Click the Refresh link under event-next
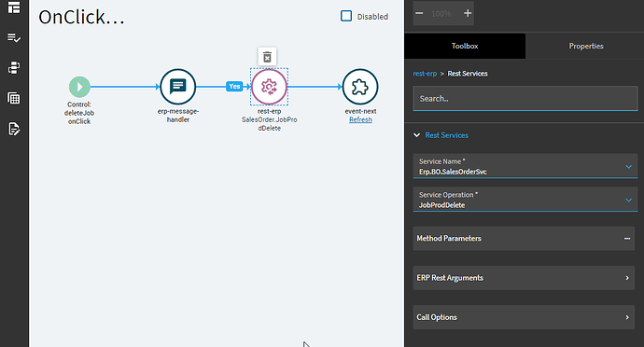Viewport: 644px width, 347px height. pos(360,120)
